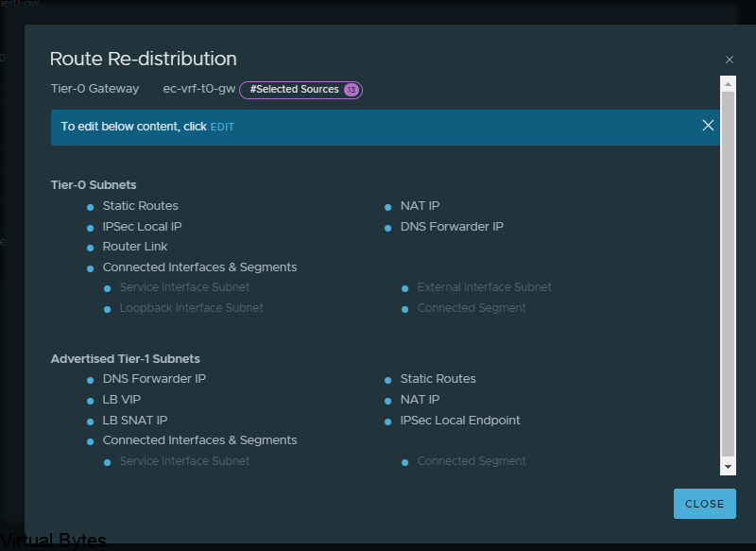Select Tier-1 Static Routes entry
Image resolution: width=756 pixels, height=551 pixels.
(438, 379)
